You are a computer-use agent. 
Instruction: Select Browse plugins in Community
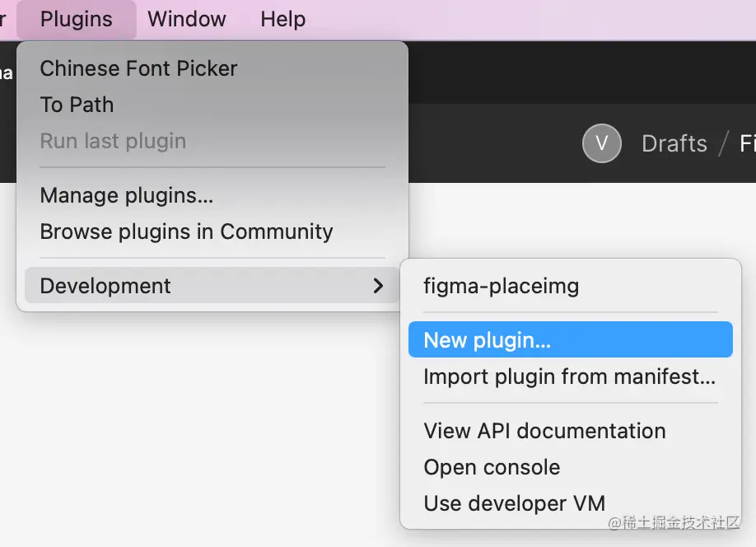[x=186, y=231]
